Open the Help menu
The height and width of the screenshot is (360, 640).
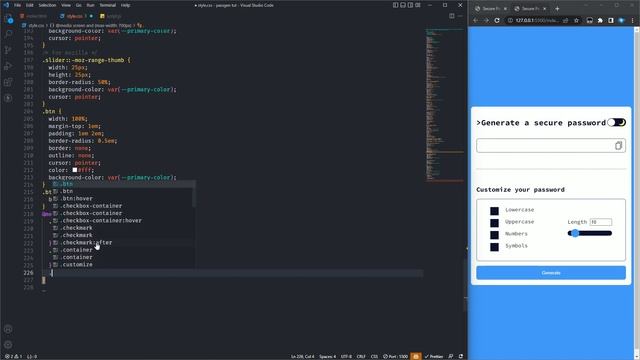click(126, 5)
